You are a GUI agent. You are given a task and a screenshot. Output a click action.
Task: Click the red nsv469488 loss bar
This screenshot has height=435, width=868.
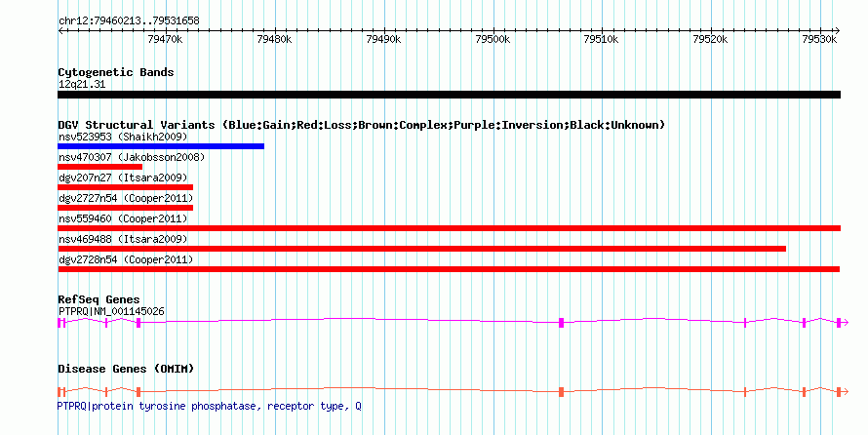point(422,249)
